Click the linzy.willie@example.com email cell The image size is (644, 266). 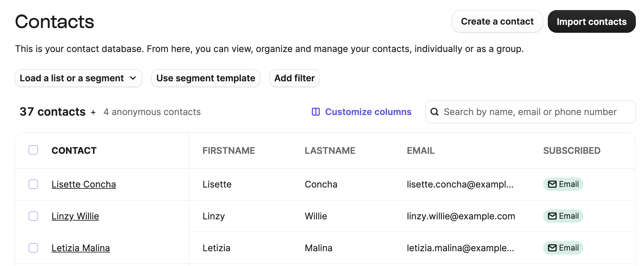[x=461, y=216]
